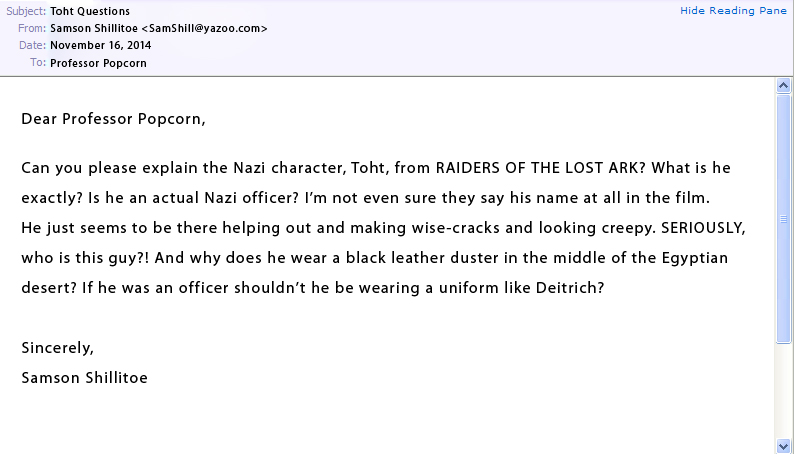Image resolution: width=794 pixels, height=454 pixels.
Task: Click the greeting line 'Dear Professor Popcorn,'
Action: [x=113, y=119]
